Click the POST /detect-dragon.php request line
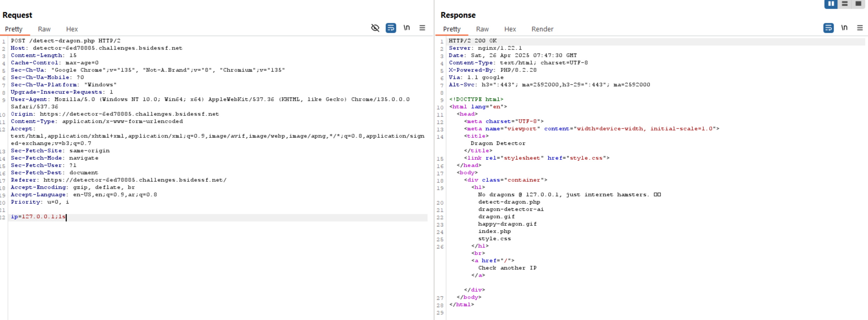Image resolution: width=868 pixels, height=320 pixels. point(66,41)
